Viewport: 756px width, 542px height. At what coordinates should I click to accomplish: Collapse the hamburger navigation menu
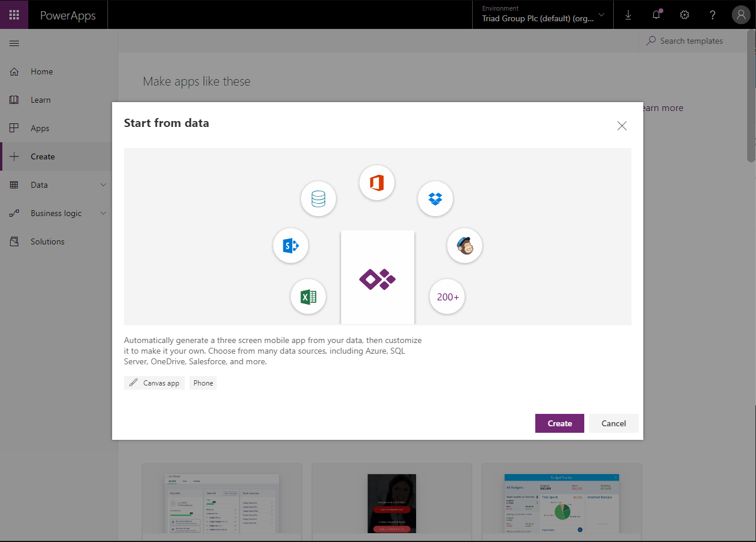[x=14, y=43]
